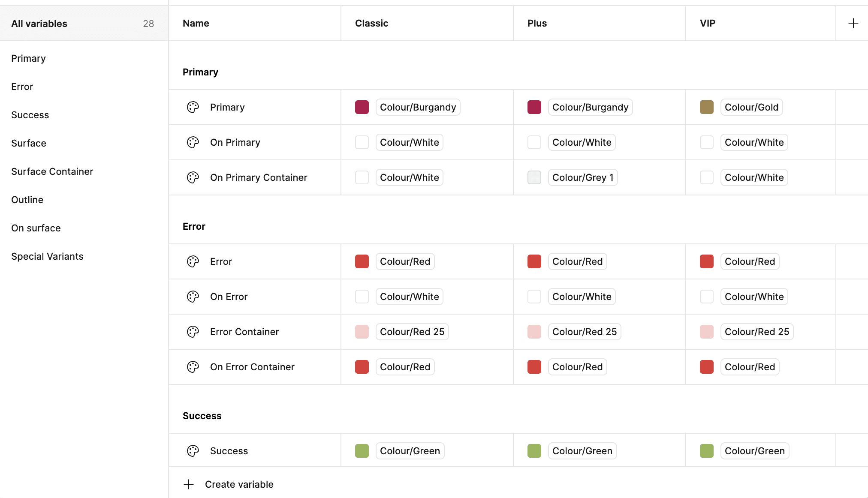Click the burgundy swatch in Classic Primary
The image size is (868, 498).
[362, 107]
